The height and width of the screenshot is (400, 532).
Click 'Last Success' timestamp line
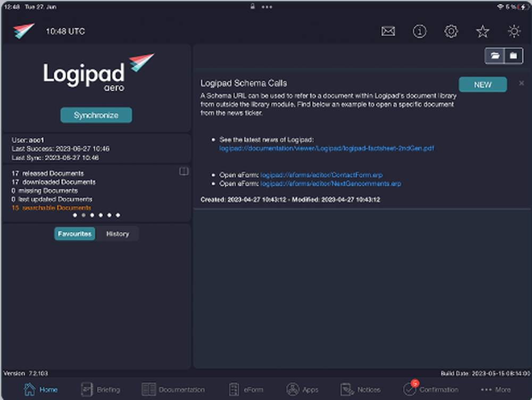(61, 148)
